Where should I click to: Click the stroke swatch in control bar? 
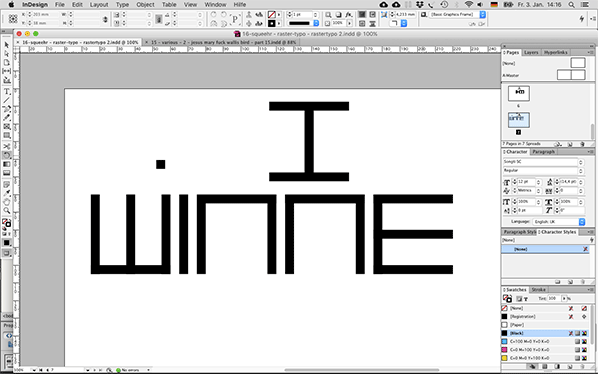click(x=272, y=23)
